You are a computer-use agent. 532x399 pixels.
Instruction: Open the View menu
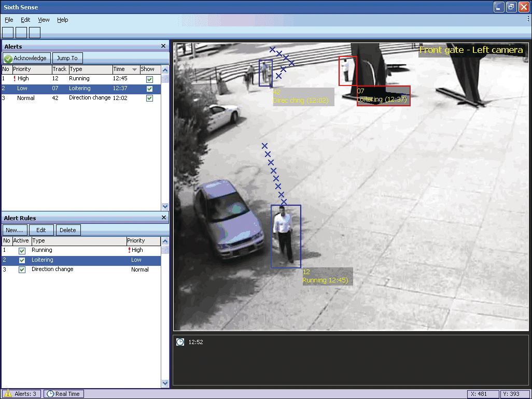click(44, 20)
